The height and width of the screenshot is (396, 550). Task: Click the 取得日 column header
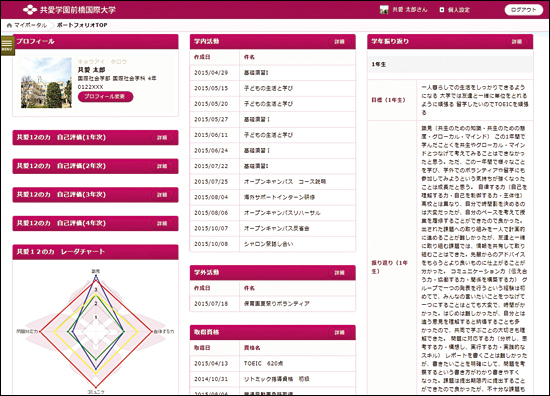(202, 348)
